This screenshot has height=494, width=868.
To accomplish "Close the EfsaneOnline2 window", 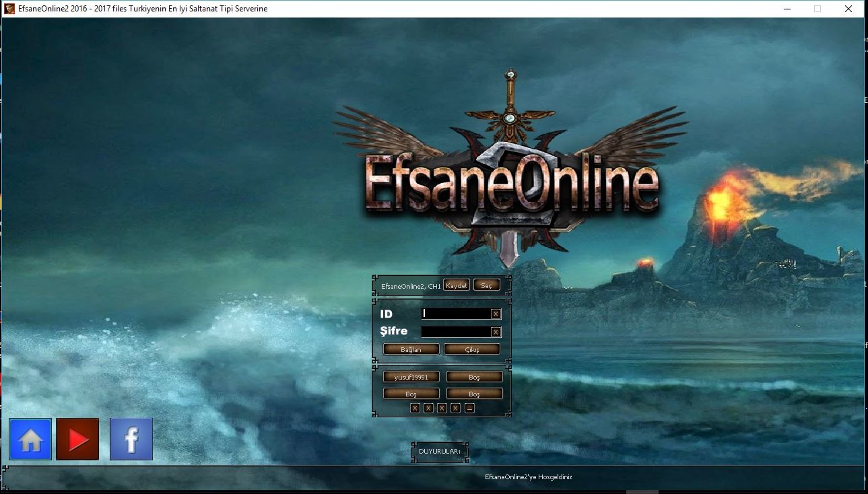I will point(848,9).
